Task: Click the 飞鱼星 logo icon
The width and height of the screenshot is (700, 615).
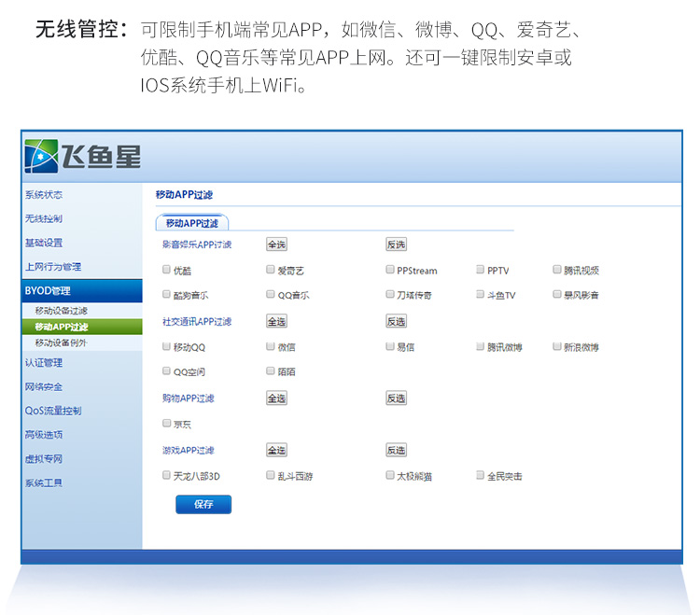Action: click(x=41, y=156)
